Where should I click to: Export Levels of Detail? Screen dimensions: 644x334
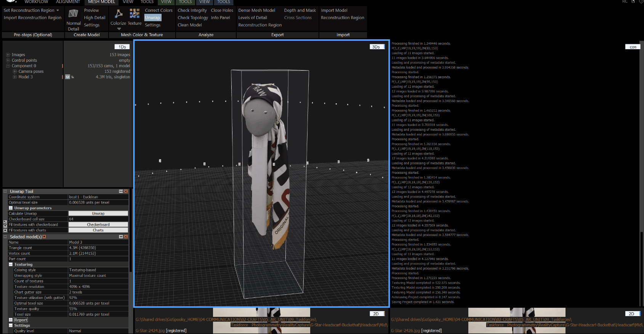tap(253, 18)
